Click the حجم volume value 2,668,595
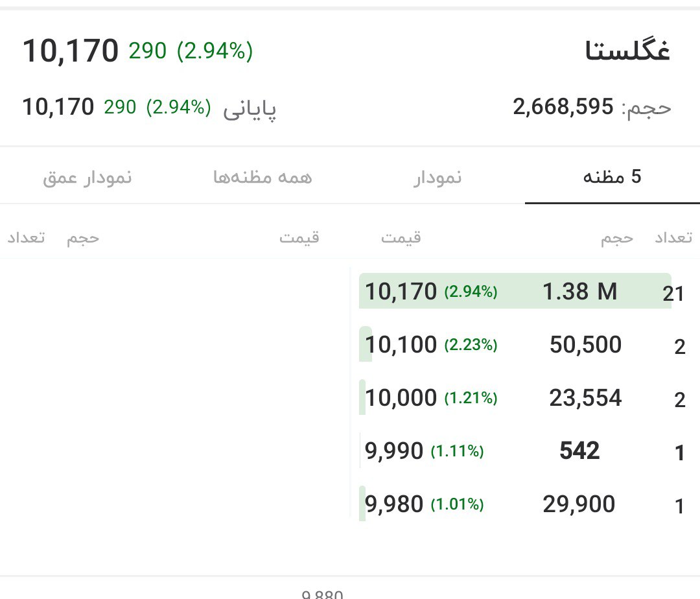700x599 pixels. tap(563, 108)
